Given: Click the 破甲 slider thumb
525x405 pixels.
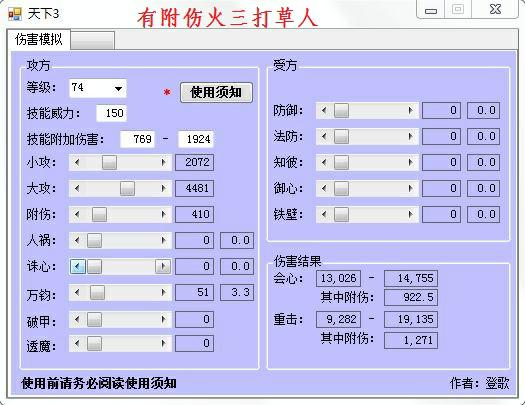Looking at the screenshot, I should pyautogui.click(x=94, y=319).
